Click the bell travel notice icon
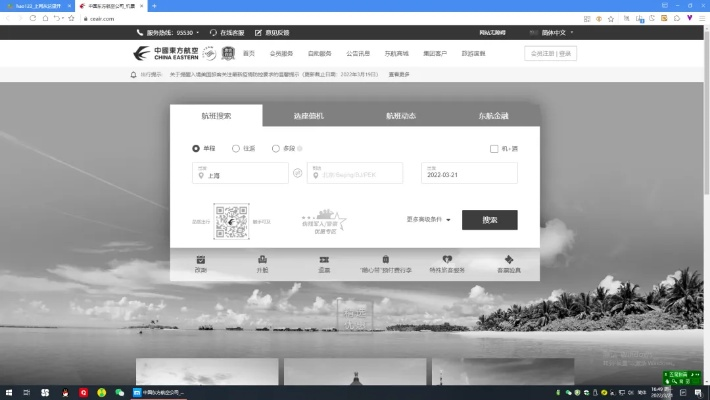The height and width of the screenshot is (400, 710). coord(133,75)
